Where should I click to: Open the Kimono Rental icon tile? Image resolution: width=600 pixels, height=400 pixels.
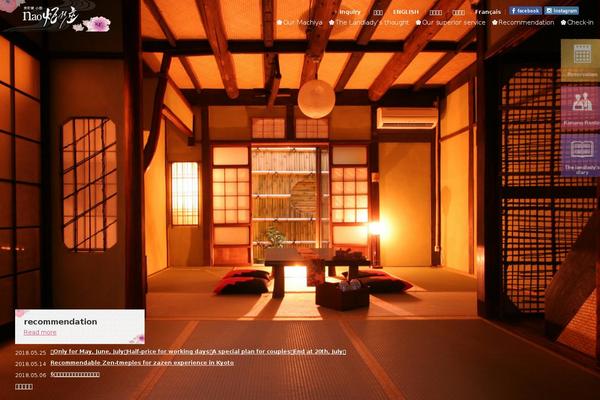(x=580, y=108)
